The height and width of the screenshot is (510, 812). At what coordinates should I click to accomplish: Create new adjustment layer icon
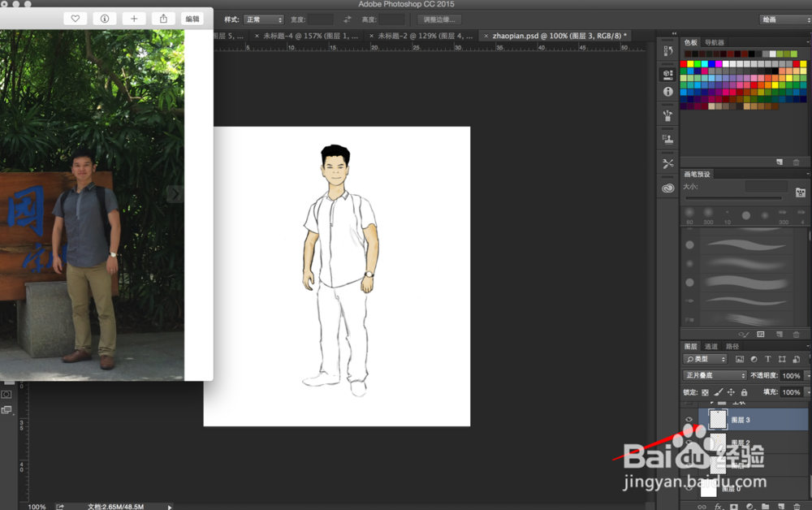[749, 506]
